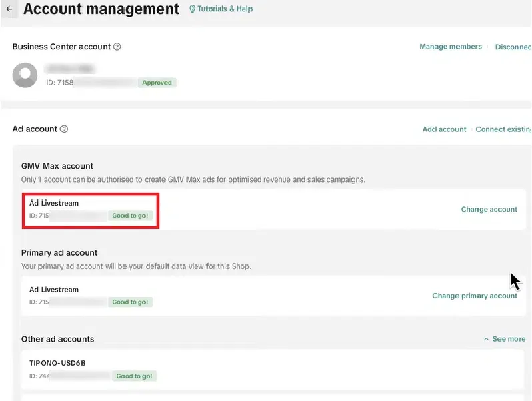Click Change account for GMV Max

[x=489, y=210]
